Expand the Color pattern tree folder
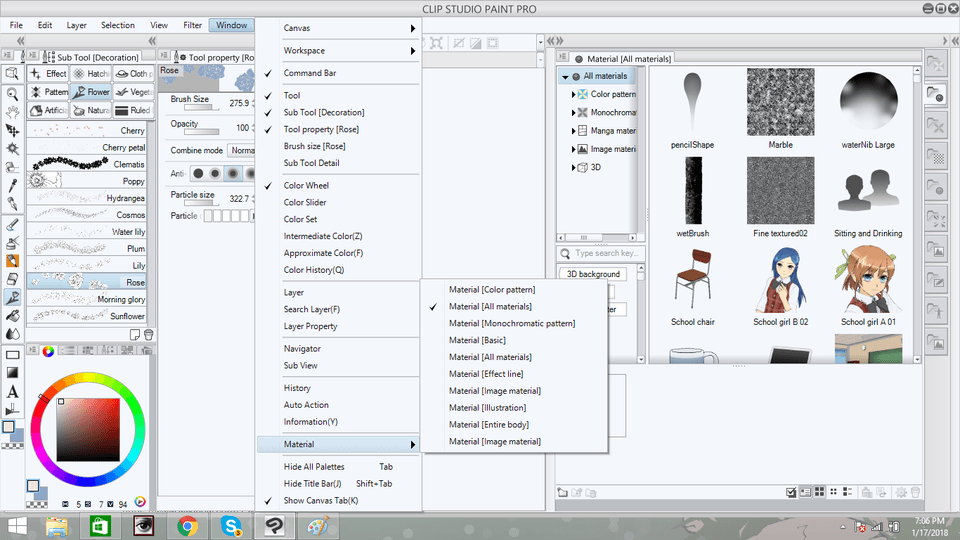960x540 pixels. pyautogui.click(x=574, y=94)
